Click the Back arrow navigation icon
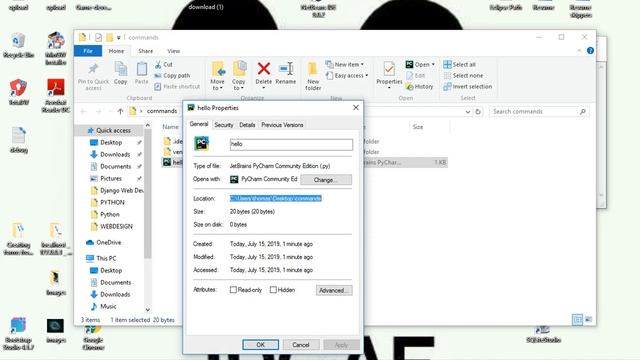The image size is (640, 360). (x=84, y=111)
